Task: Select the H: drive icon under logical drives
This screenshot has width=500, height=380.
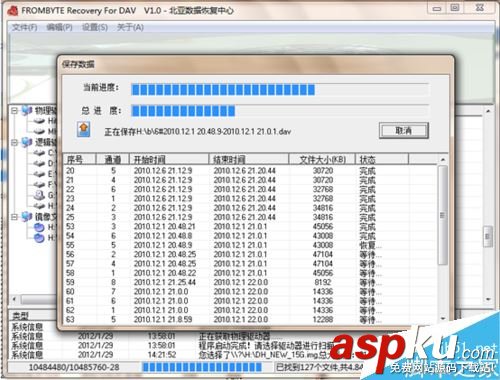Action: pyautogui.click(x=39, y=206)
